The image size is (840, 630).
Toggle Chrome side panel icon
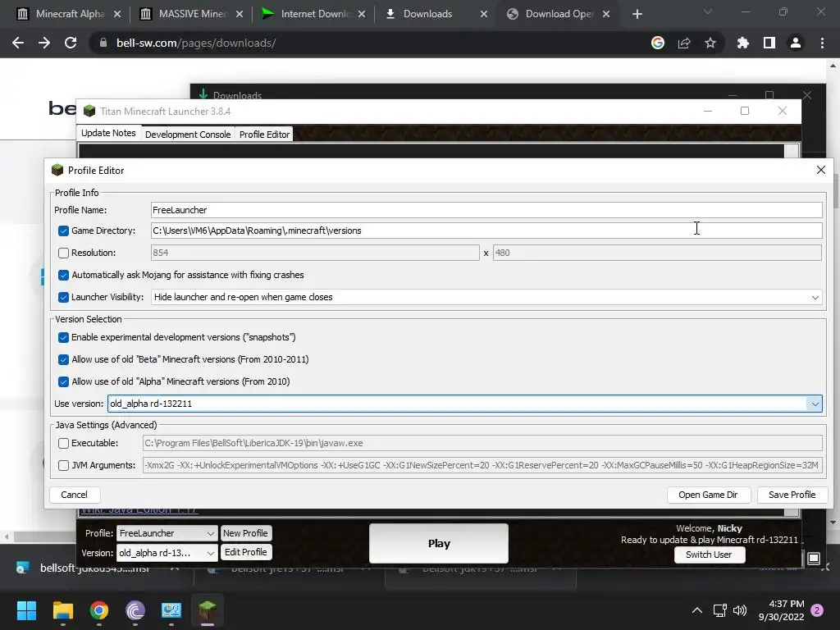pyautogui.click(x=769, y=43)
